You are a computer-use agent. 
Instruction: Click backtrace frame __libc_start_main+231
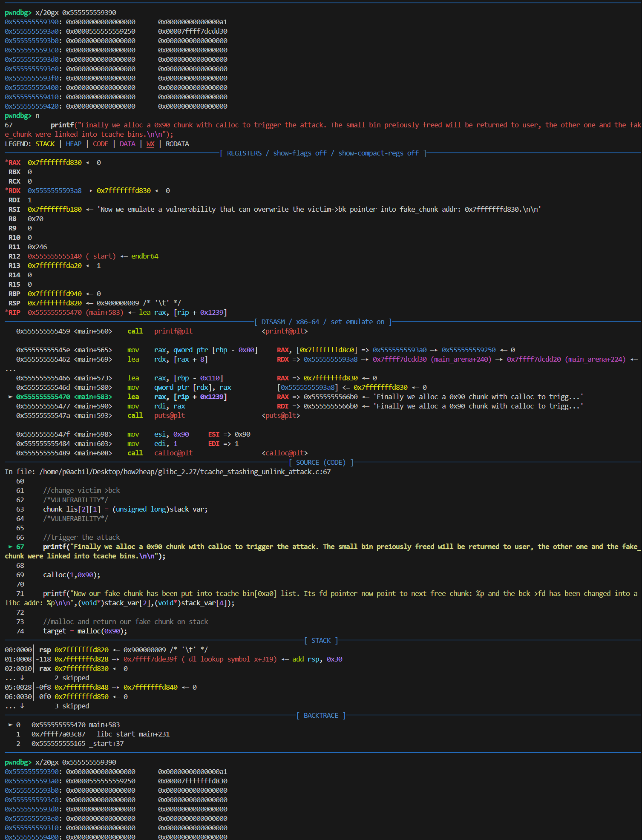pyautogui.click(x=129, y=734)
